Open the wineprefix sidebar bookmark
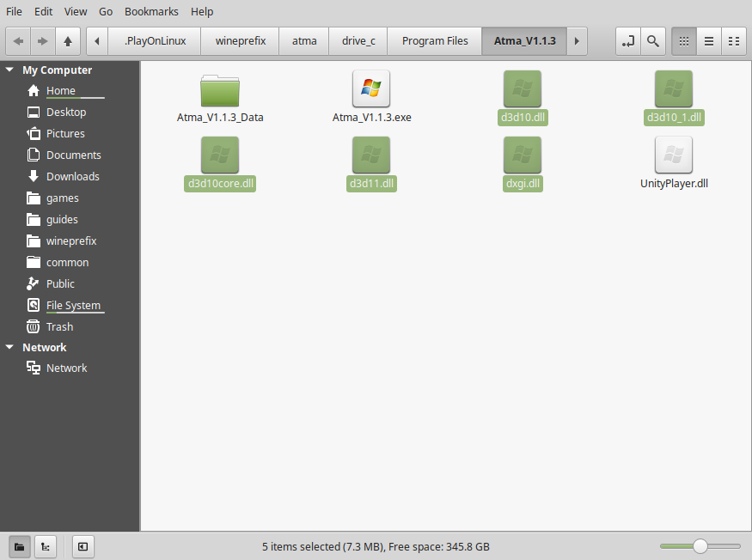This screenshot has width=752, height=560. tap(71, 241)
